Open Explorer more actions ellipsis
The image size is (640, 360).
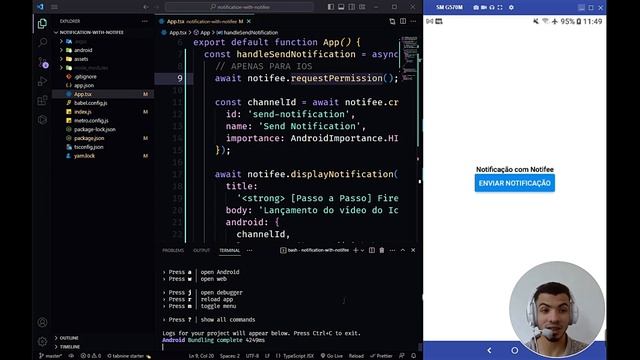pyautogui.click(x=145, y=21)
